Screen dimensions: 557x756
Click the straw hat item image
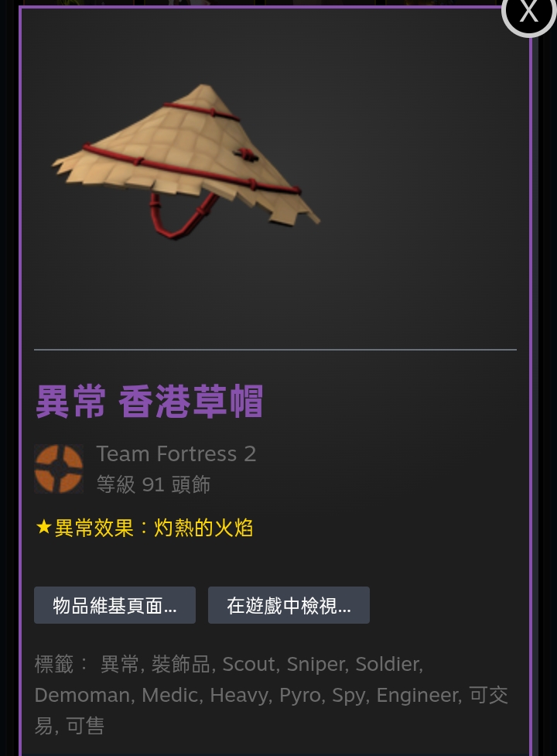pyautogui.click(x=186, y=162)
